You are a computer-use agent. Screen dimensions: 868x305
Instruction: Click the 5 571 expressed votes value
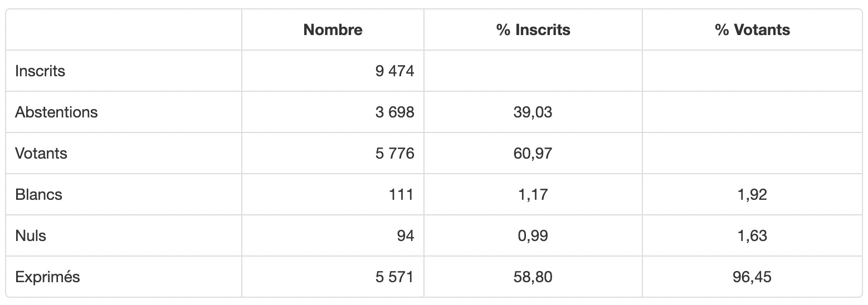(394, 277)
